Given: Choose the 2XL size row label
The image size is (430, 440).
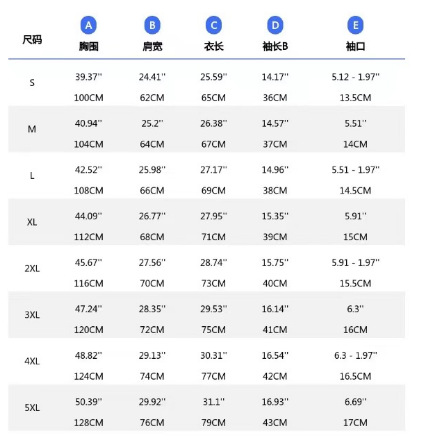Looking at the screenshot, I should (x=32, y=268).
